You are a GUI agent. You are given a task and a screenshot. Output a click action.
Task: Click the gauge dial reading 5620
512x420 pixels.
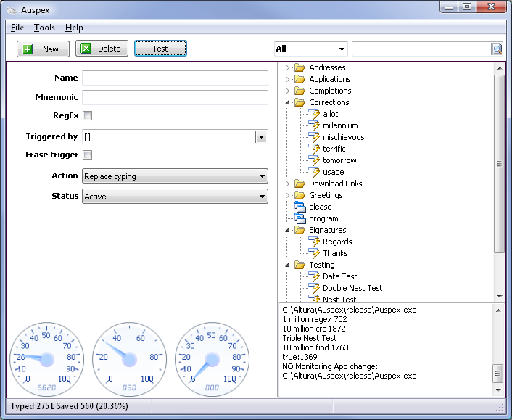pyautogui.click(x=46, y=359)
